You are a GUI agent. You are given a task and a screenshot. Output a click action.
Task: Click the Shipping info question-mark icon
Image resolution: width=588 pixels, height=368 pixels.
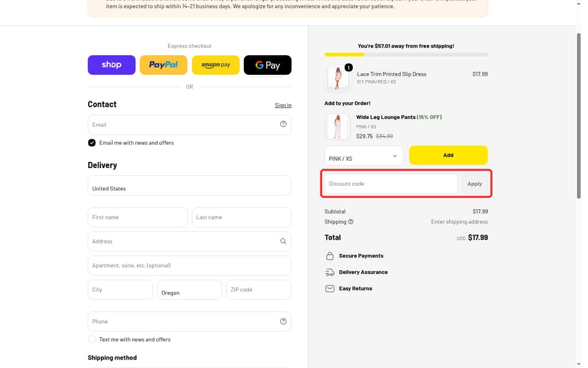[x=350, y=221]
